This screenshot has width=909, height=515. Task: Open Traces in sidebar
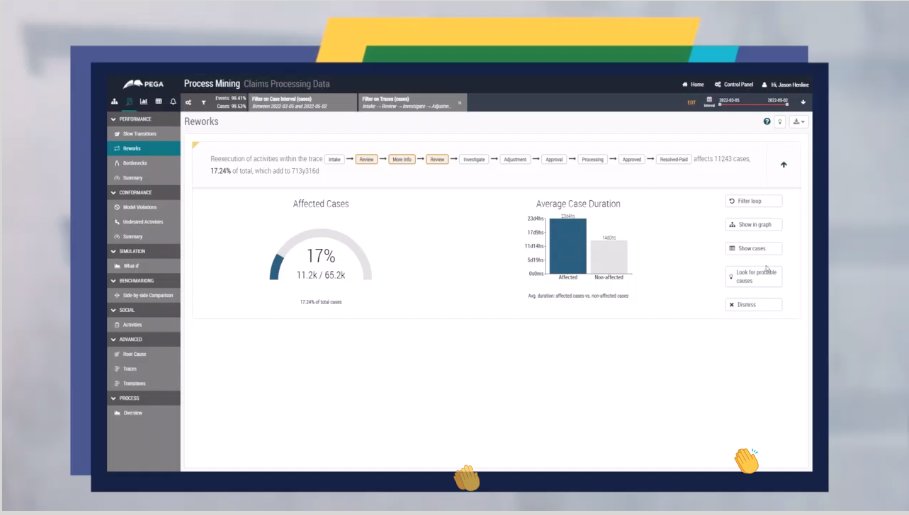pyautogui.click(x=144, y=369)
